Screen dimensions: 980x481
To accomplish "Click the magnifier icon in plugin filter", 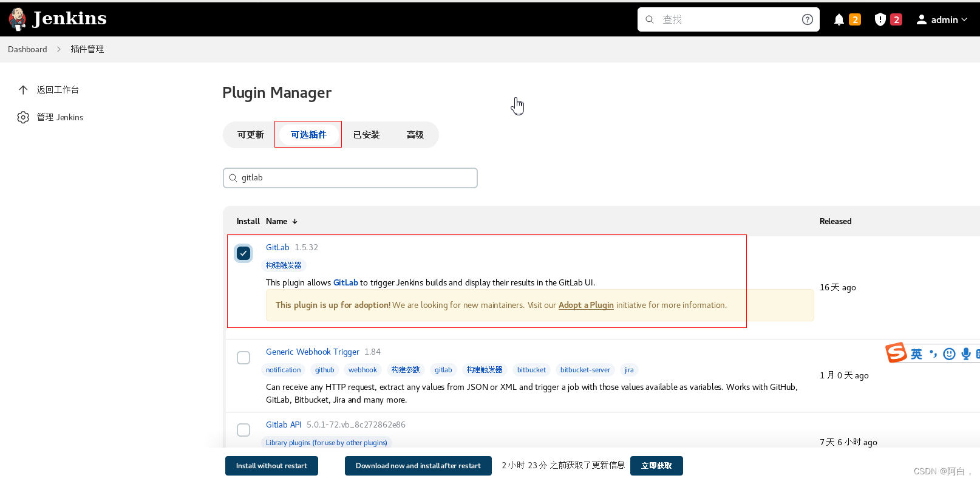I will pyautogui.click(x=233, y=178).
